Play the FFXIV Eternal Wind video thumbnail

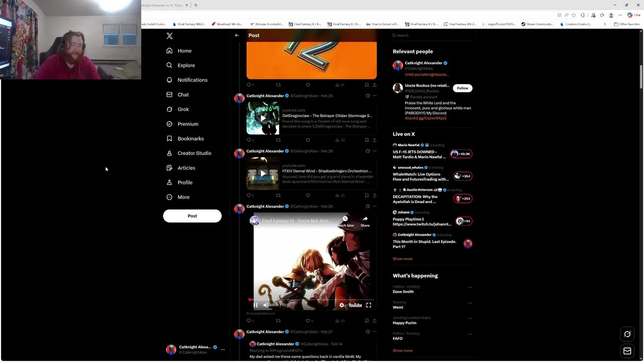(263, 173)
